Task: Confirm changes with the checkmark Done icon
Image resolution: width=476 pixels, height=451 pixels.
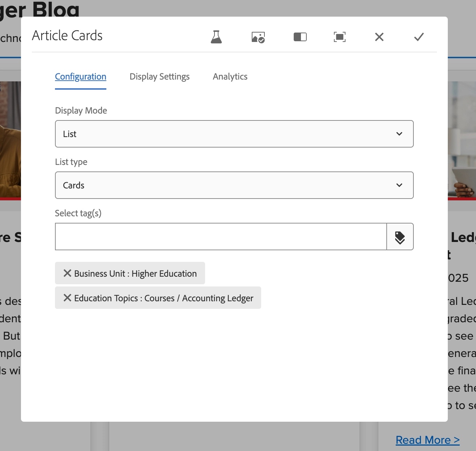Action: [x=418, y=37]
